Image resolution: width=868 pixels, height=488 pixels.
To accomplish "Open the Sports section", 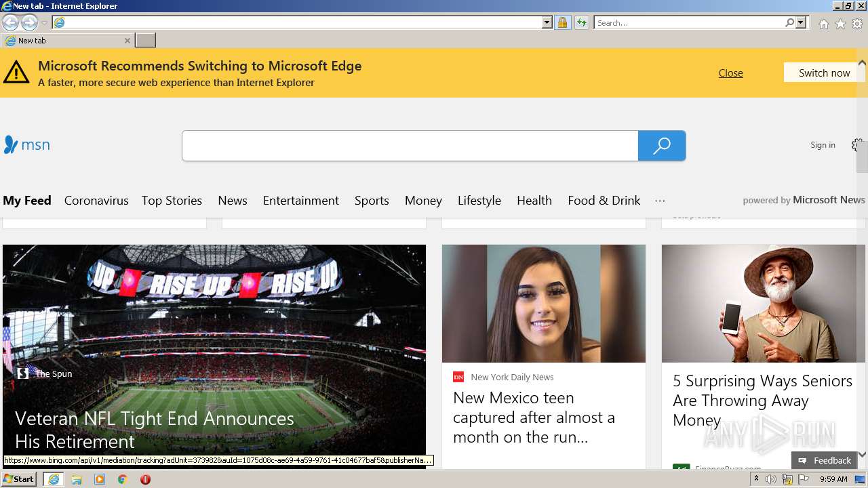I will click(372, 201).
